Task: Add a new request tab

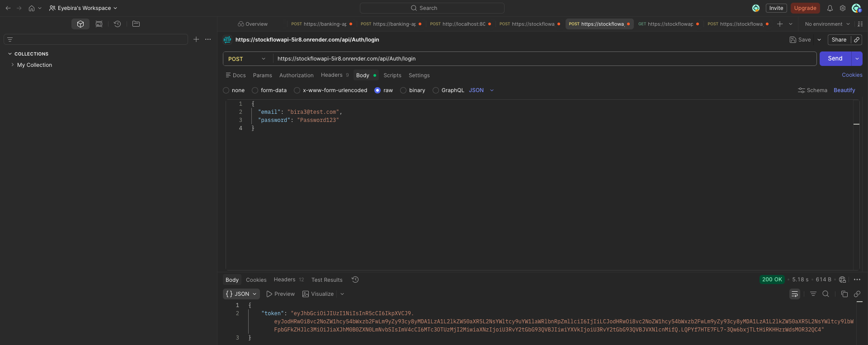Action: pyautogui.click(x=780, y=24)
